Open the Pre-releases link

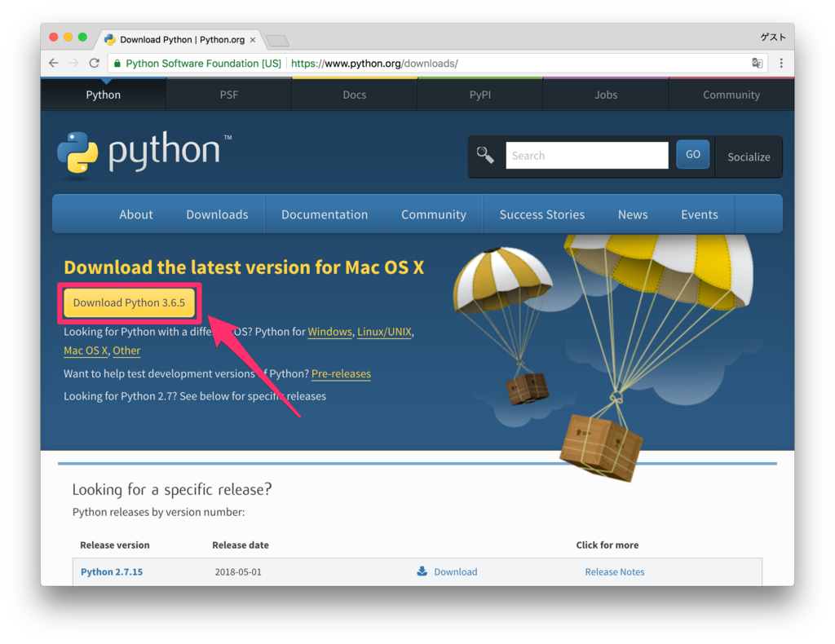tap(341, 373)
